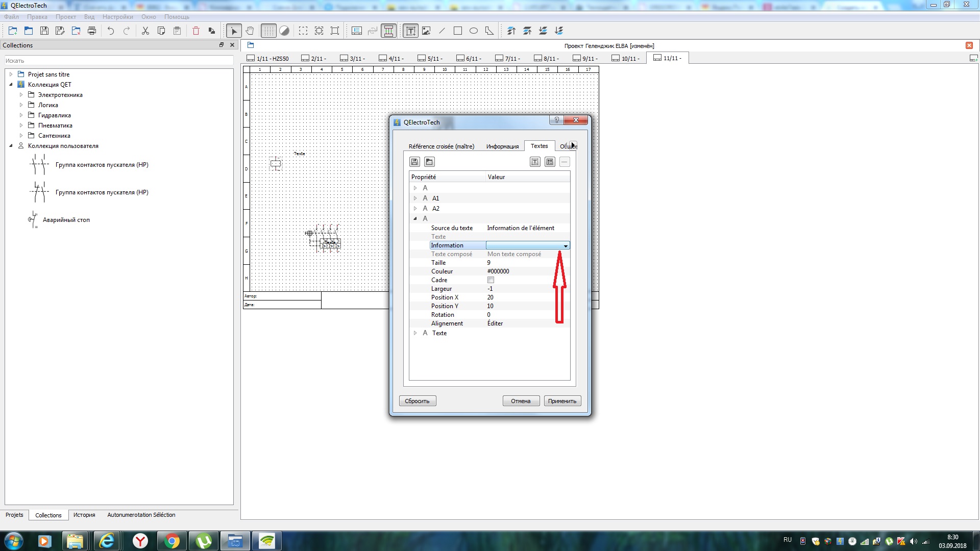Switch to the Информация tab
The width and height of the screenshot is (980, 551).
point(502,146)
